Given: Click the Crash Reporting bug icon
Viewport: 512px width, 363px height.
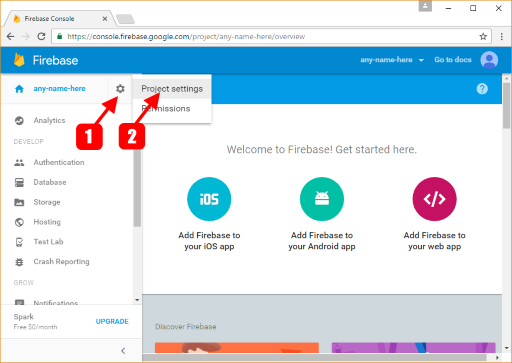Looking at the screenshot, I should pyautogui.click(x=19, y=262).
